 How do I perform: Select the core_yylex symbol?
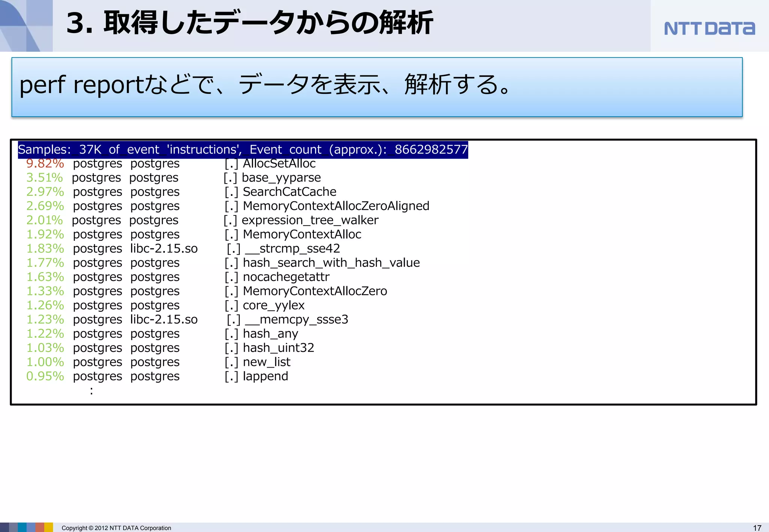tap(274, 306)
